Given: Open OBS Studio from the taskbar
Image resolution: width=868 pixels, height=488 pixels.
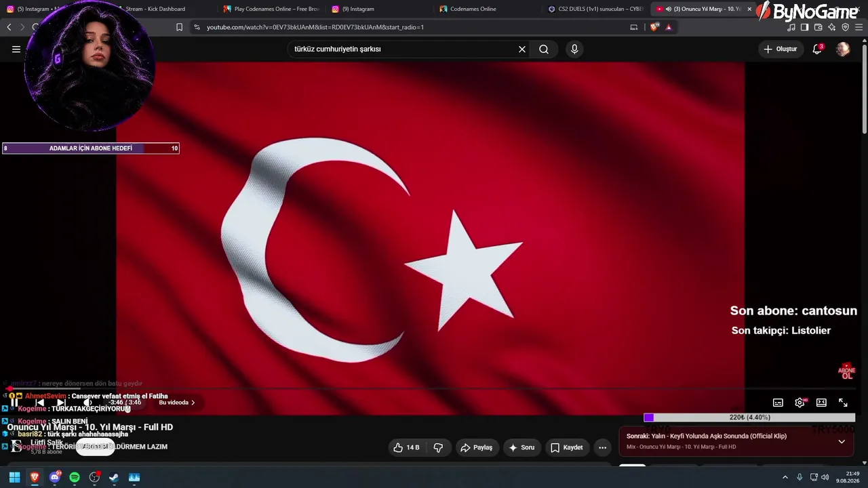Looking at the screenshot, I should pos(94,477).
